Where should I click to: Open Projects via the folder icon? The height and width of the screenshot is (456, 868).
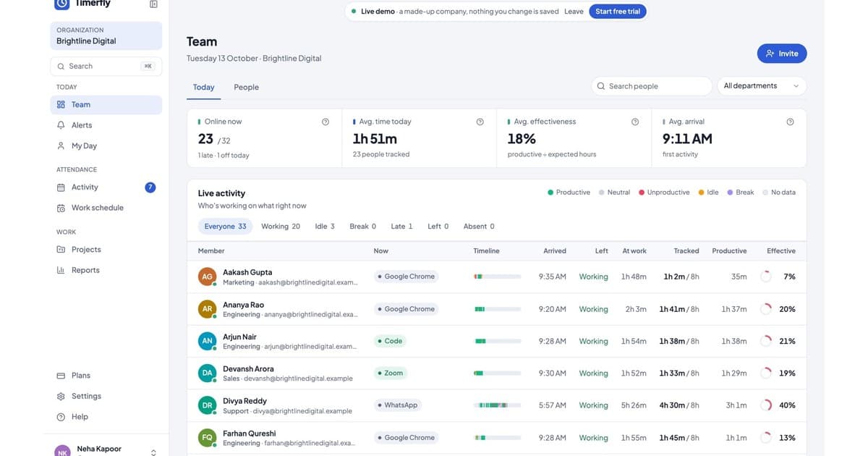point(61,250)
